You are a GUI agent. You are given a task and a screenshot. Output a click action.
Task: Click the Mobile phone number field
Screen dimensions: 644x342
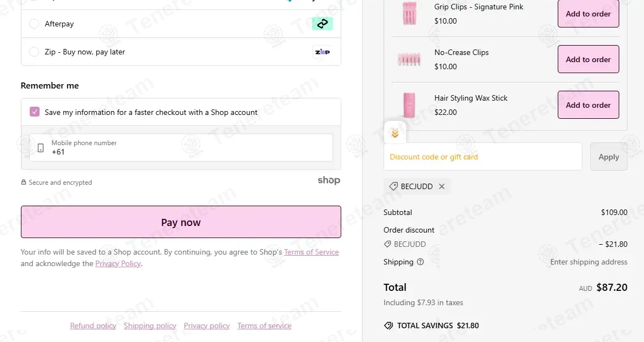[x=181, y=147]
